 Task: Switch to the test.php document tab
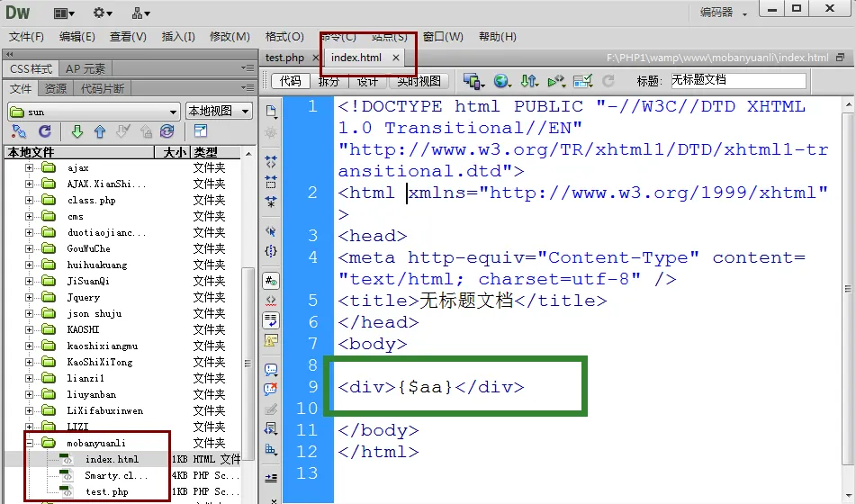[284, 58]
